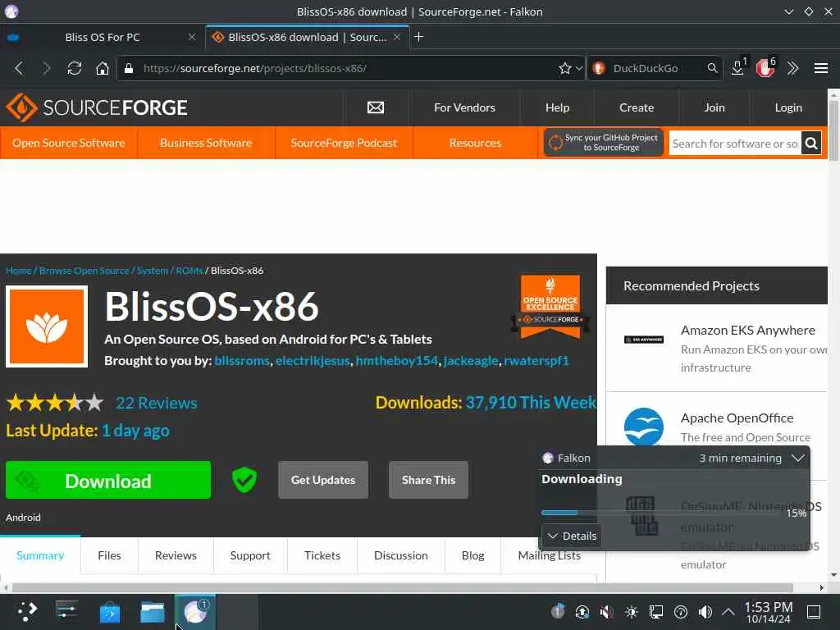Close the BlissOS-x86 download tab

tap(397, 37)
